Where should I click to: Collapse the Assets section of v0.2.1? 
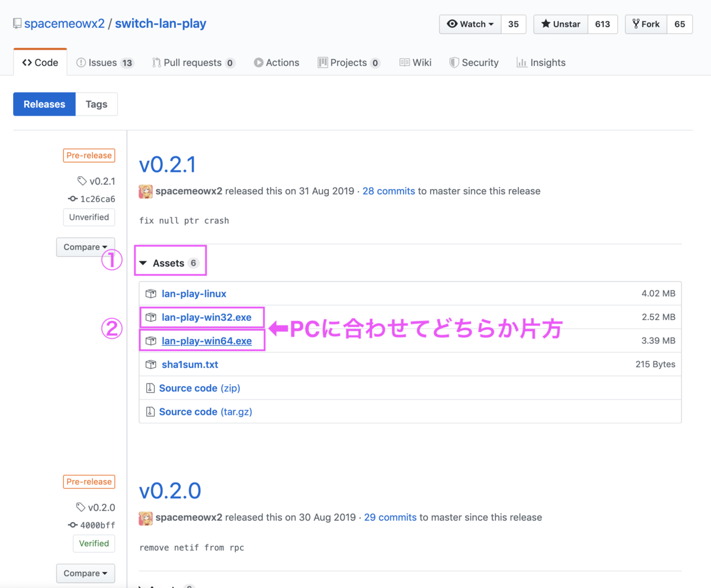point(169,263)
